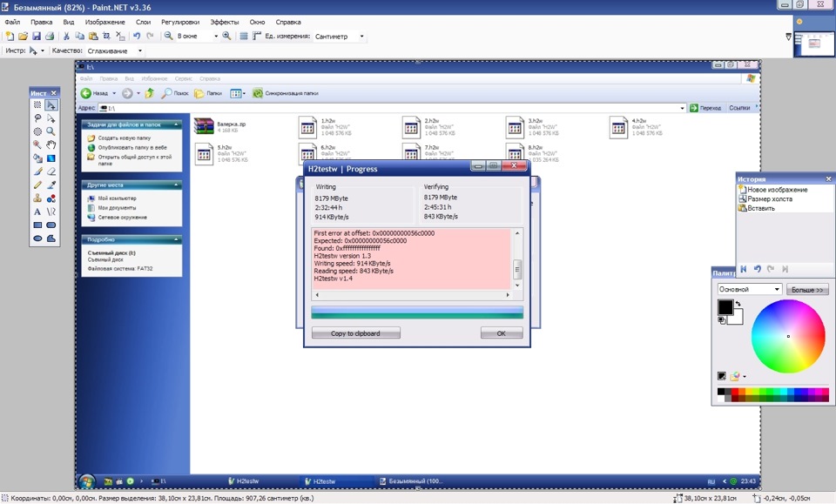Expand the image list arrow

789,37
